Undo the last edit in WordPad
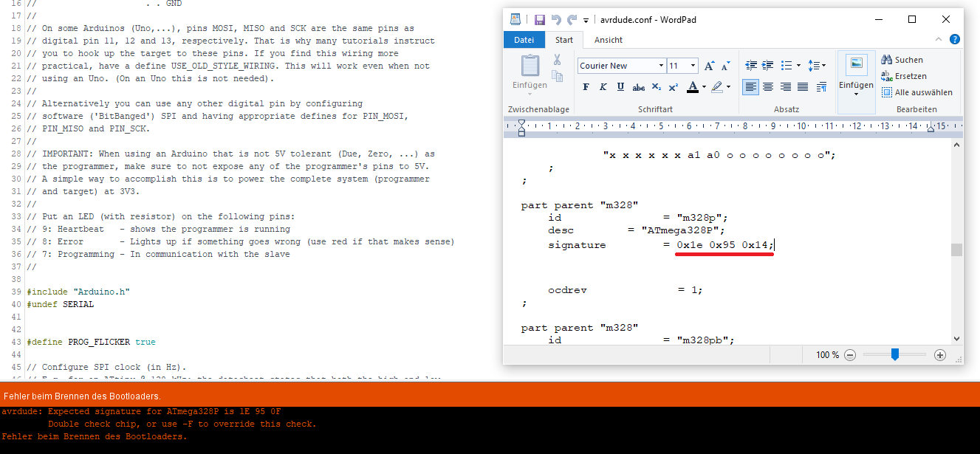The width and height of the screenshot is (980, 454). pyautogui.click(x=556, y=20)
